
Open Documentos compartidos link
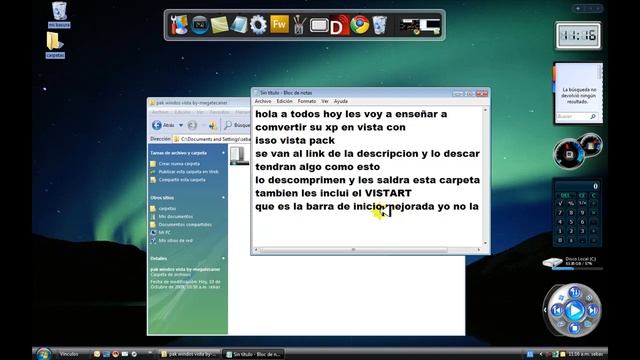(185, 224)
